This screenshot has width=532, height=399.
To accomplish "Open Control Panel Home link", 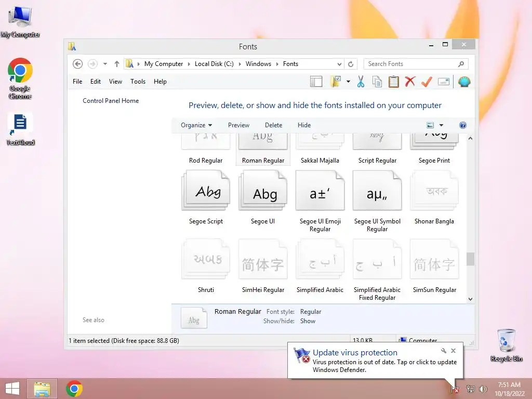I will 111,101.
